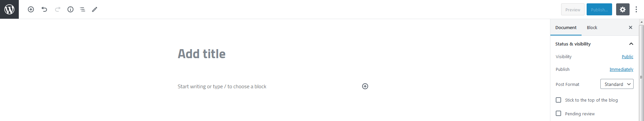Viewport: 644px width, 121px height.
Task: Open the Add block inserter in toolbar
Action: [31, 9]
